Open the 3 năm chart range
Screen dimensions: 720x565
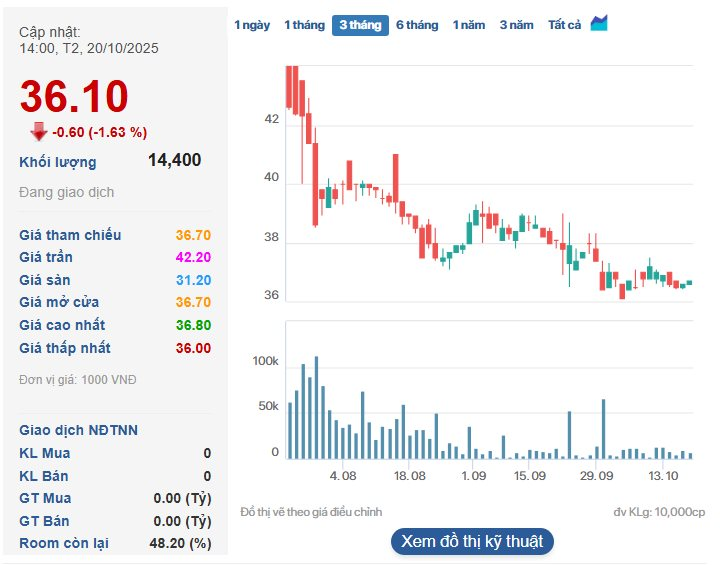tap(517, 25)
